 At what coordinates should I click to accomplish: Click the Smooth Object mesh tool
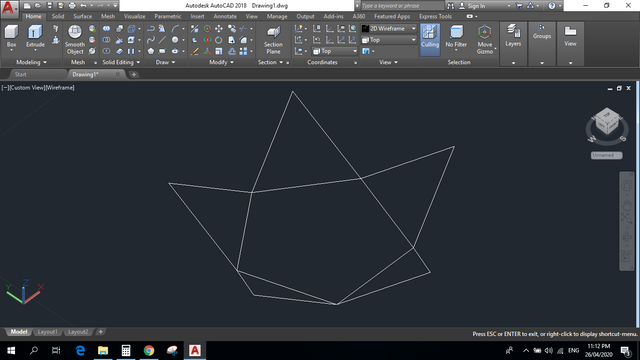(x=75, y=39)
